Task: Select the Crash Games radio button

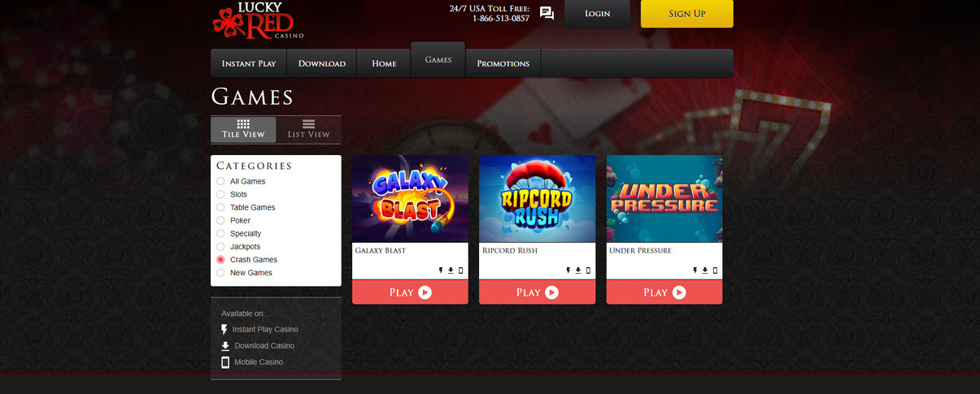Action: 220,259
